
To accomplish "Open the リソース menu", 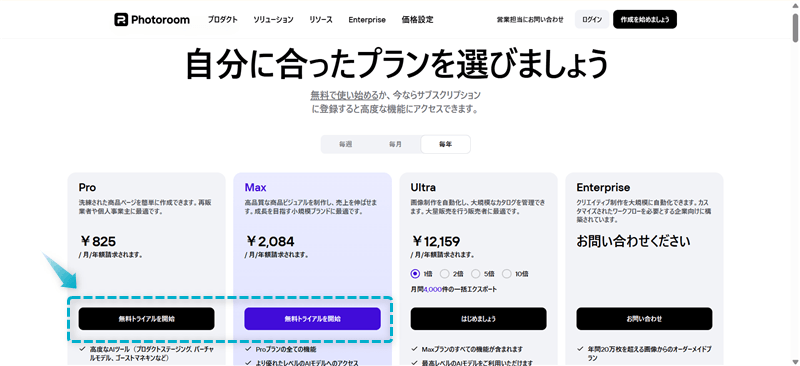I will (x=321, y=20).
